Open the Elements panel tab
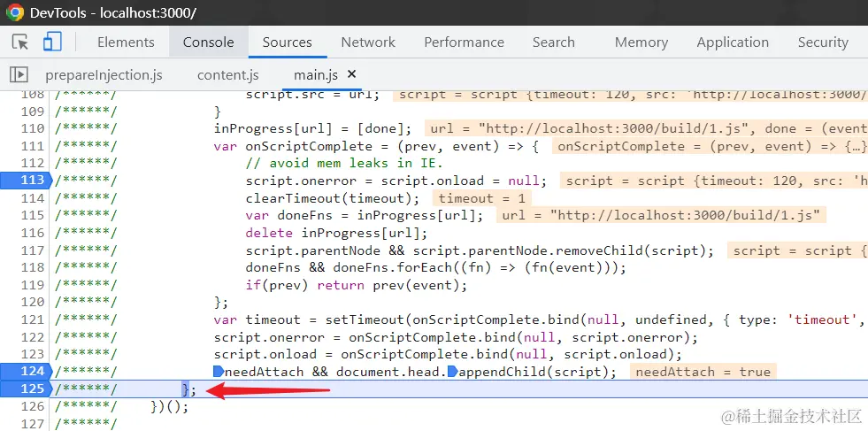Viewport: 868px width, 431px height. pos(126,42)
